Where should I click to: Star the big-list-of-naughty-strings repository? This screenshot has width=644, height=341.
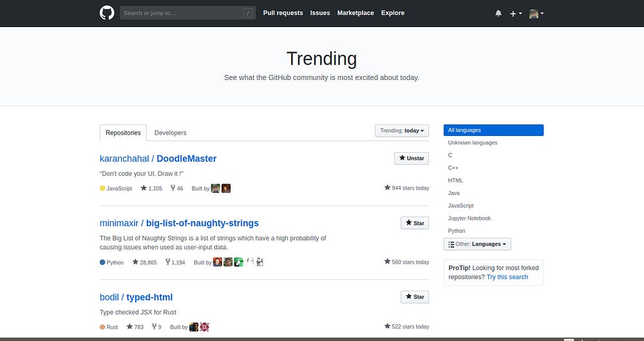(x=415, y=223)
